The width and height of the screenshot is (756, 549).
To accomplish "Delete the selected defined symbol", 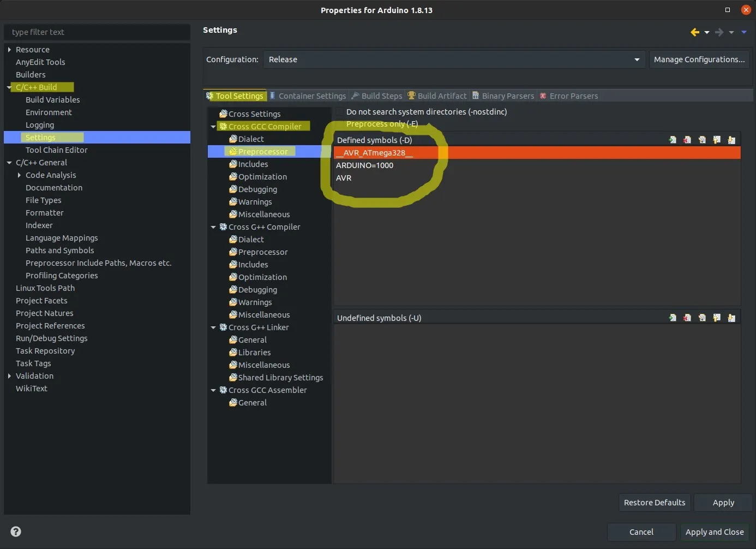I will [687, 140].
